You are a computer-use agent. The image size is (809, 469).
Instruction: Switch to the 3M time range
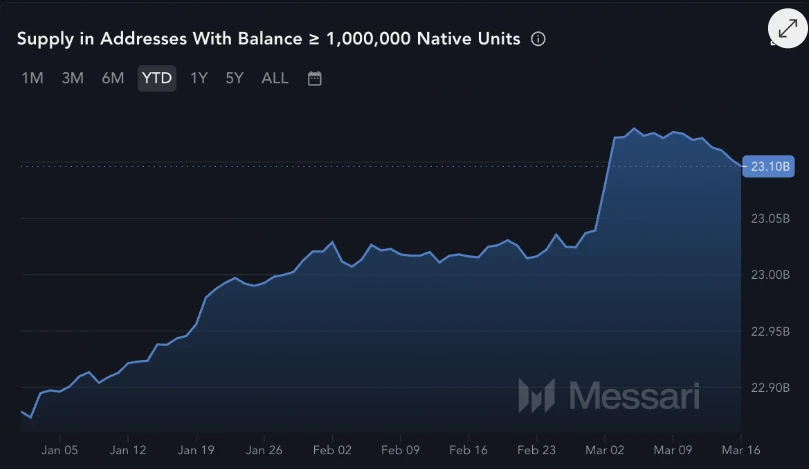pyautogui.click(x=72, y=78)
